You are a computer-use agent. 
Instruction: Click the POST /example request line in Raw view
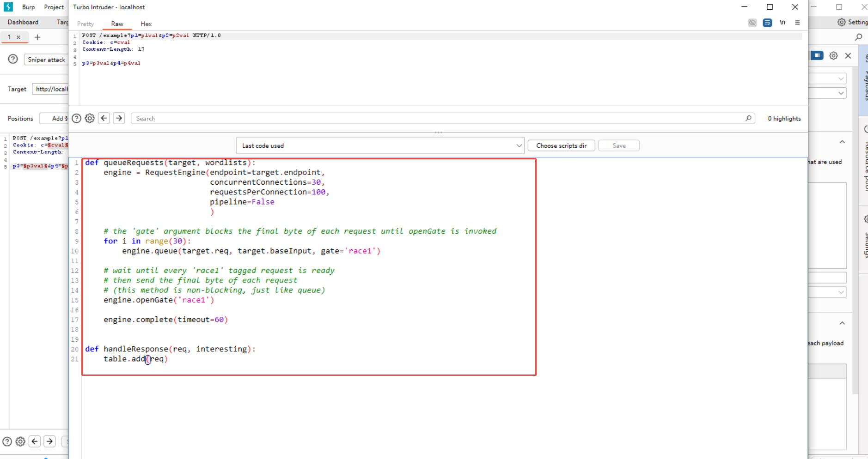(x=151, y=36)
